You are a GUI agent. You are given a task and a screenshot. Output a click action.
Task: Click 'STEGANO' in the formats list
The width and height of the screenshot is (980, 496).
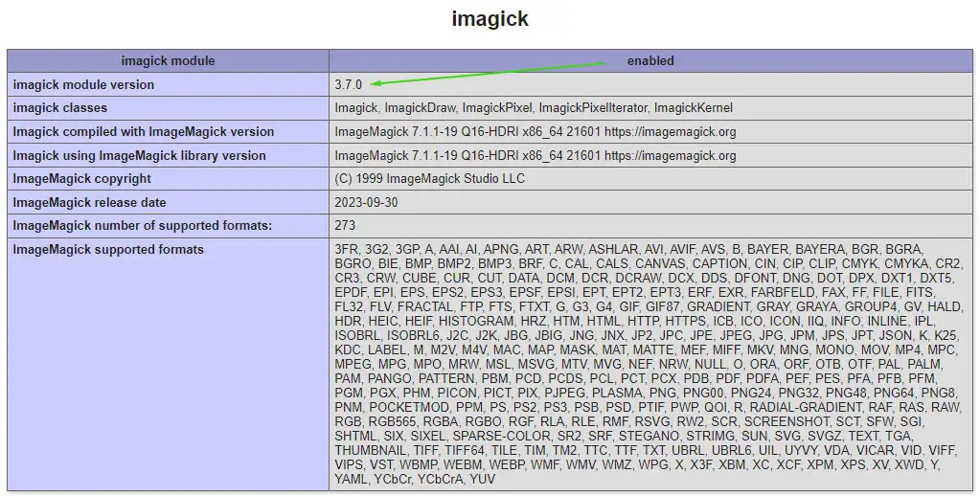point(649,436)
